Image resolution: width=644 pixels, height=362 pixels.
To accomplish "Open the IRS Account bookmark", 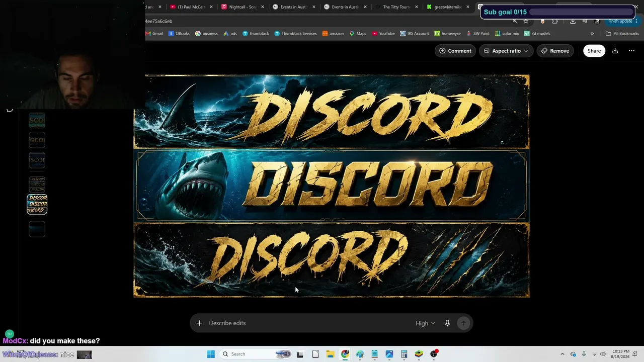I will click(x=415, y=34).
